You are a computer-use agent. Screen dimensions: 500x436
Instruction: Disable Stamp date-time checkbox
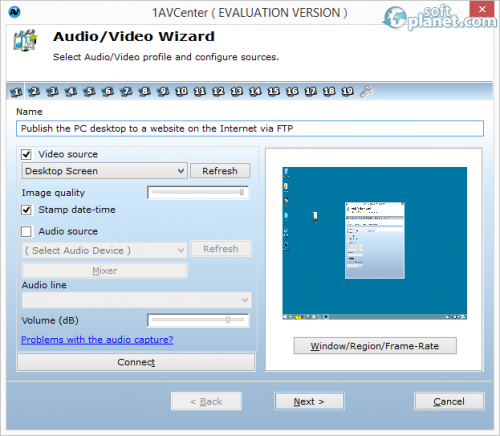click(x=26, y=210)
